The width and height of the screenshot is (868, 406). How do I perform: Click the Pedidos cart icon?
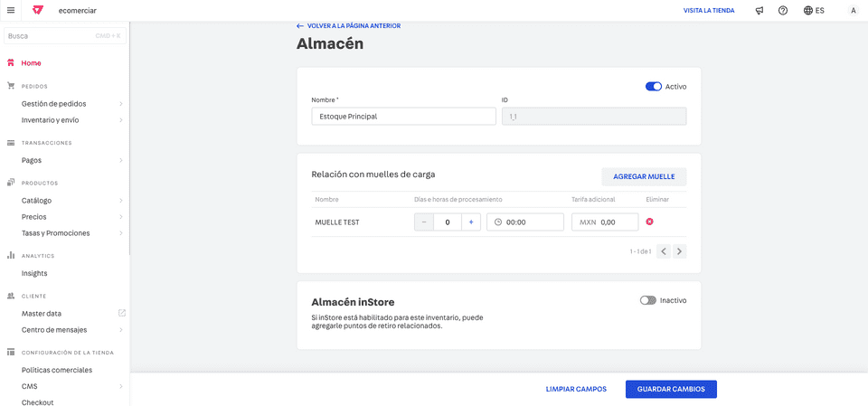tap(11, 86)
